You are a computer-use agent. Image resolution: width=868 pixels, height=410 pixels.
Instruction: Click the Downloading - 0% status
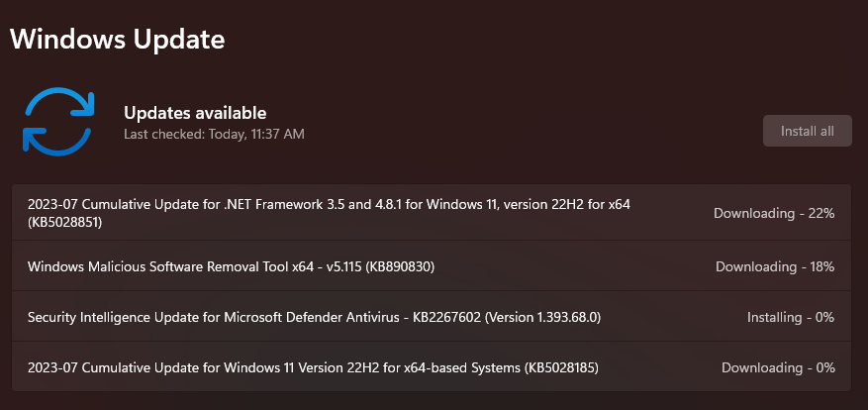click(x=778, y=367)
